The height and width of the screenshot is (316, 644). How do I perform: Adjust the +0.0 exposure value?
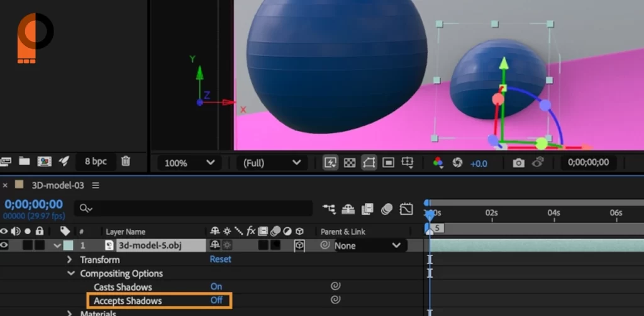[479, 164]
